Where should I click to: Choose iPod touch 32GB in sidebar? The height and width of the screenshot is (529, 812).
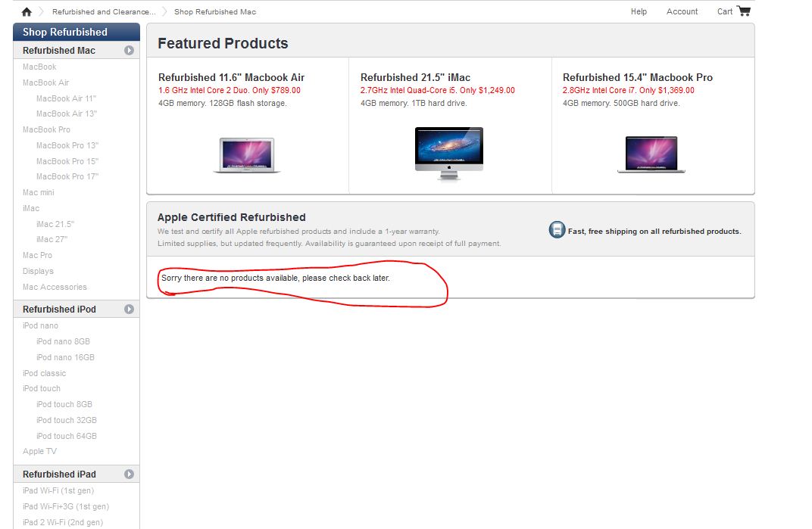click(x=67, y=420)
